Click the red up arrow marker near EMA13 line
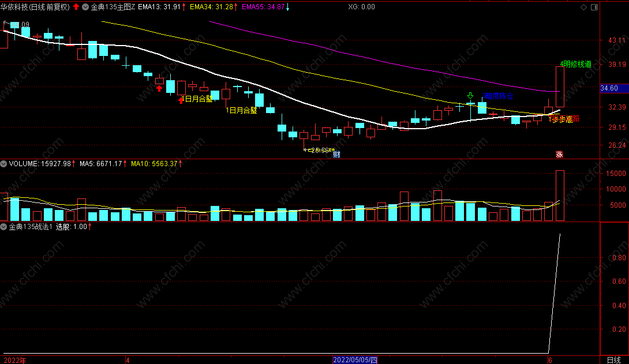The height and width of the screenshot is (364, 629). 159,89
